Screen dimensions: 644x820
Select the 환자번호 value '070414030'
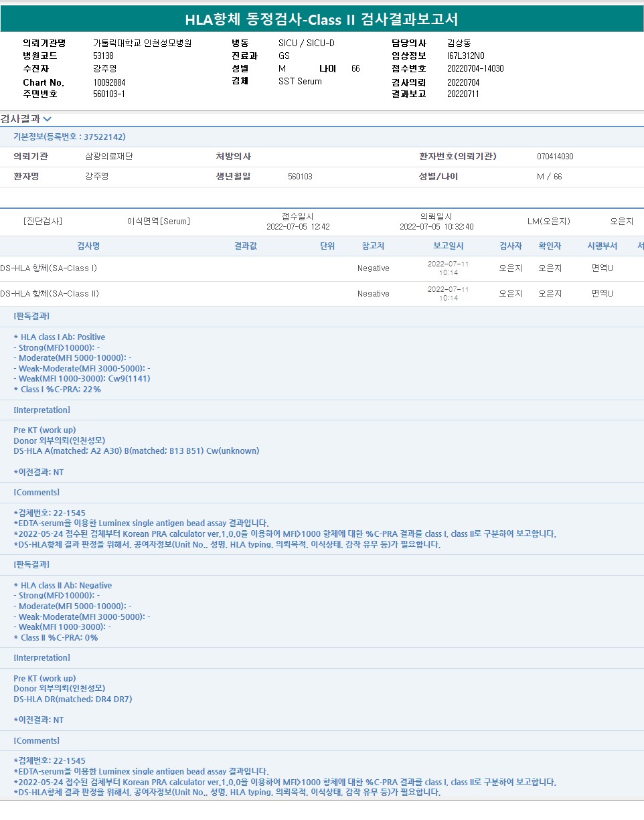pos(555,157)
